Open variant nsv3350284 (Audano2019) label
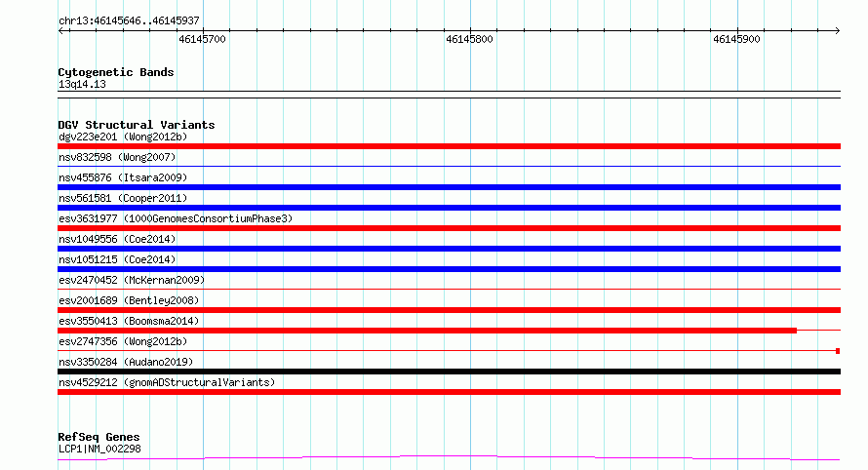The width and height of the screenshot is (868, 470). 126,362
